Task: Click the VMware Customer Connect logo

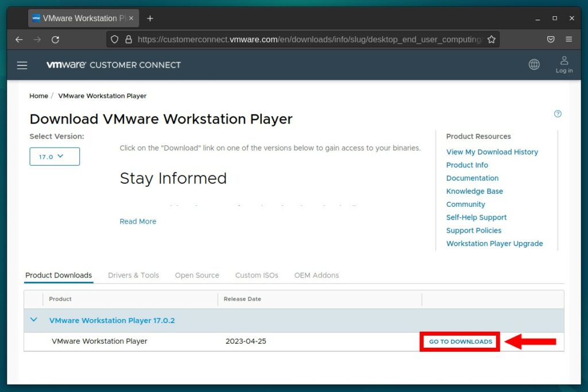Action: (x=113, y=65)
